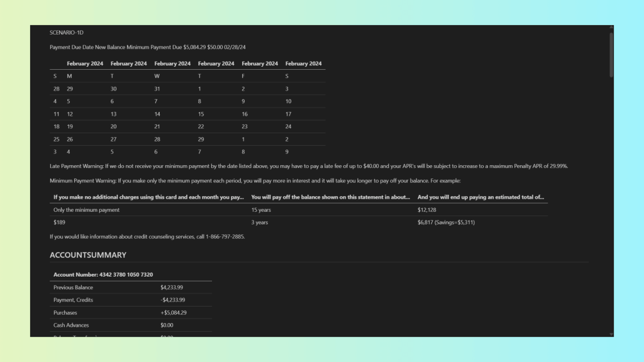This screenshot has height=362, width=644.
Task: Click the Account Number table header
Action: coord(103,275)
